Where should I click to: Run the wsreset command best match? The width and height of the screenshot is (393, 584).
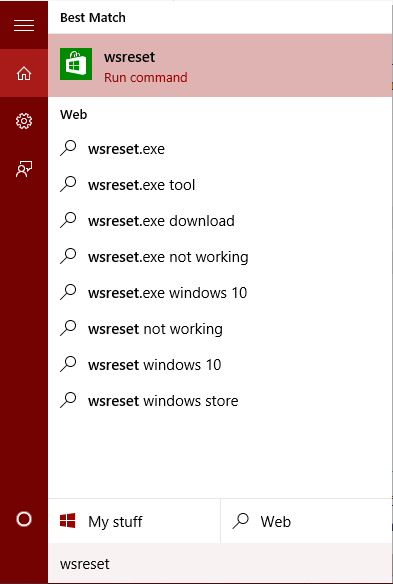[x=220, y=66]
